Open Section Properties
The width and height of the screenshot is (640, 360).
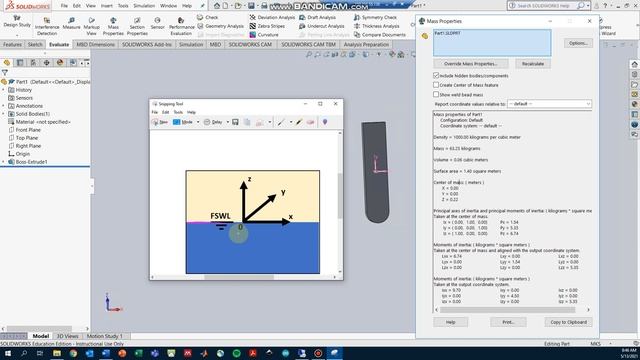point(137,27)
